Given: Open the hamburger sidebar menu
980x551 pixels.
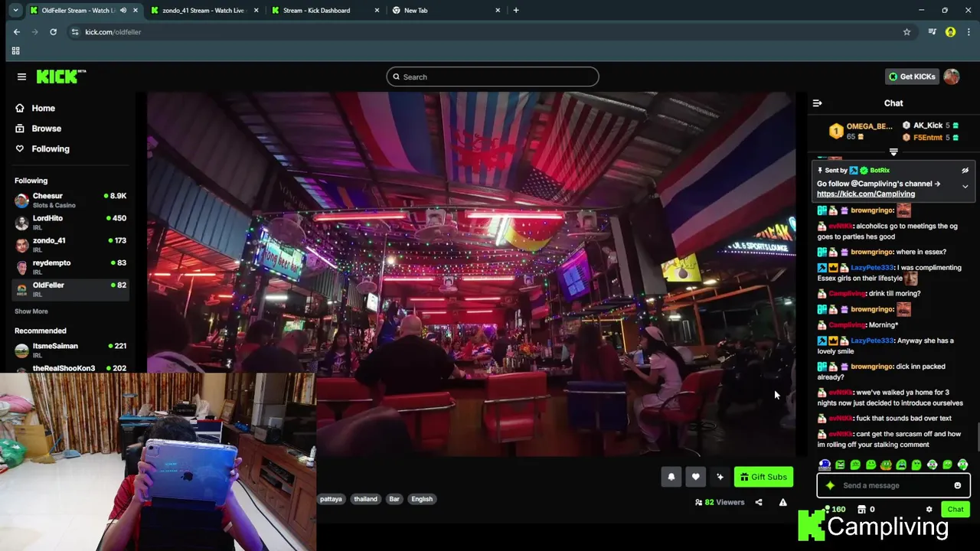Looking at the screenshot, I should point(21,77).
